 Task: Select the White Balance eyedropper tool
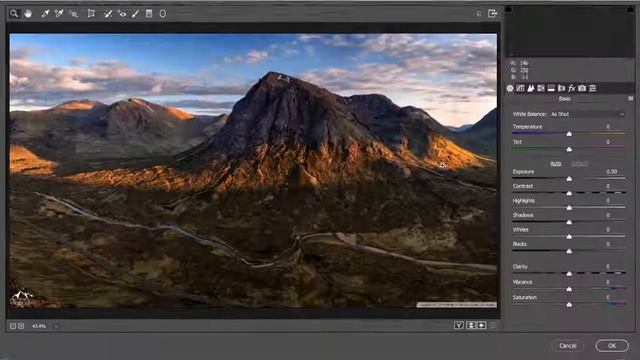[45, 13]
